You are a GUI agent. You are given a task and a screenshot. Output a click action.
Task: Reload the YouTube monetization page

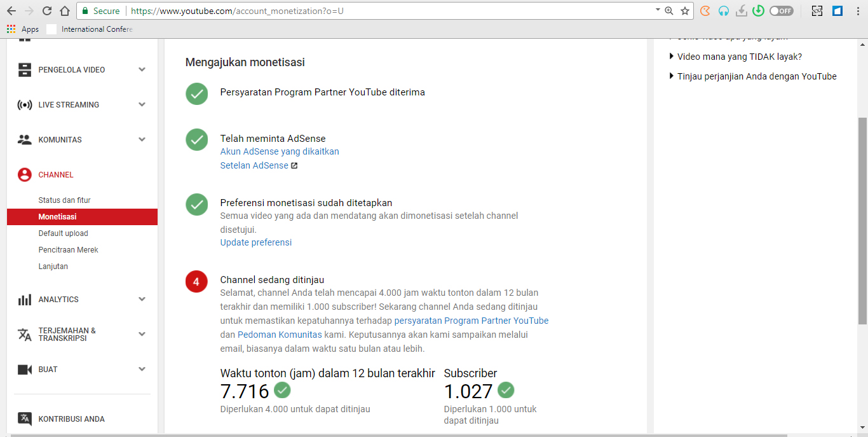point(47,11)
